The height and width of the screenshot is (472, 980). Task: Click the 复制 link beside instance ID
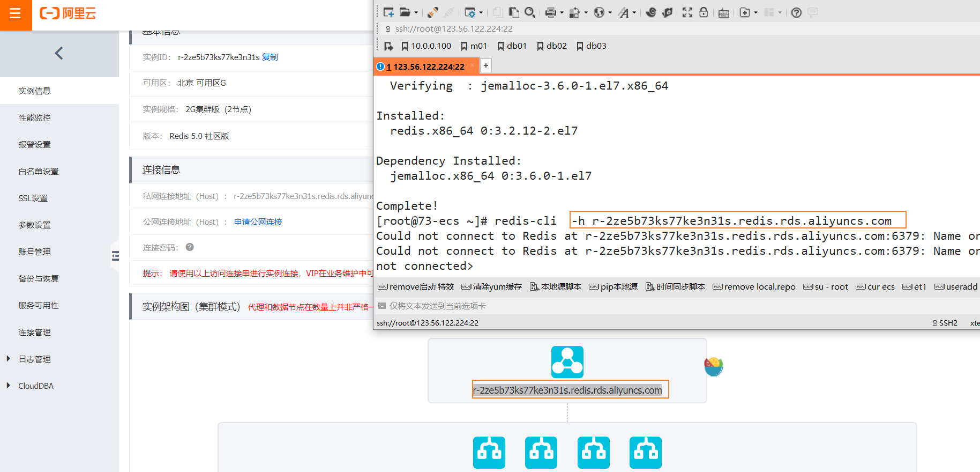tap(270, 57)
